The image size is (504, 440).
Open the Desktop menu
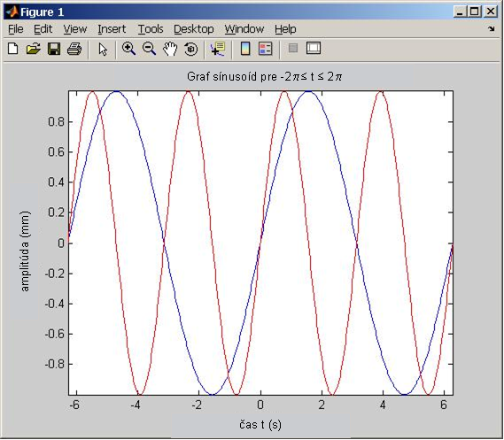pos(193,29)
